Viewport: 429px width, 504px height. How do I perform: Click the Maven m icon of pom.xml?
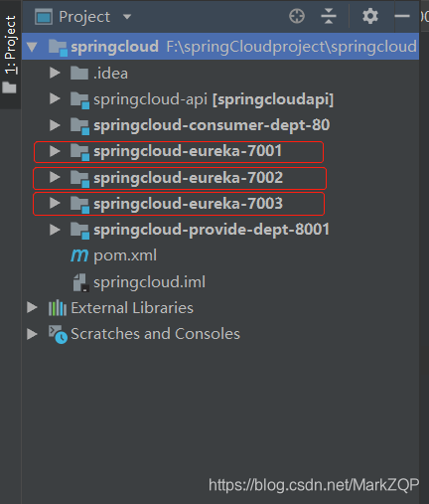[x=79, y=255]
